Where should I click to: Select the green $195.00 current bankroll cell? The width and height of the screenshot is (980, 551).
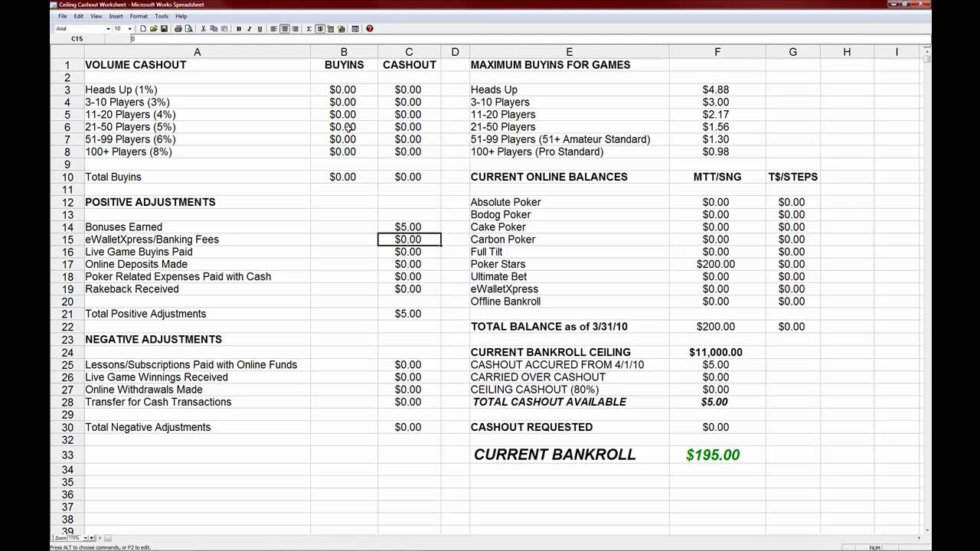pos(717,455)
